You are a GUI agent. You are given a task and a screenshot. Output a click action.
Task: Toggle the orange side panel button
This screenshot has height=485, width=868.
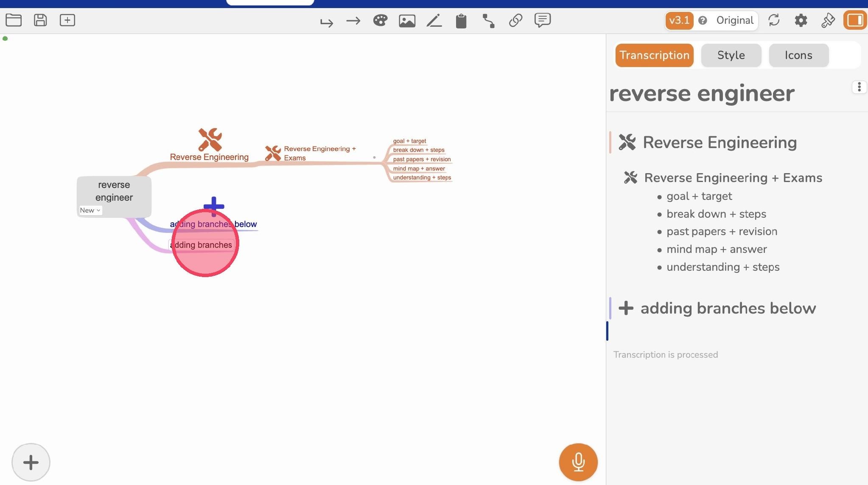[x=855, y=20]
